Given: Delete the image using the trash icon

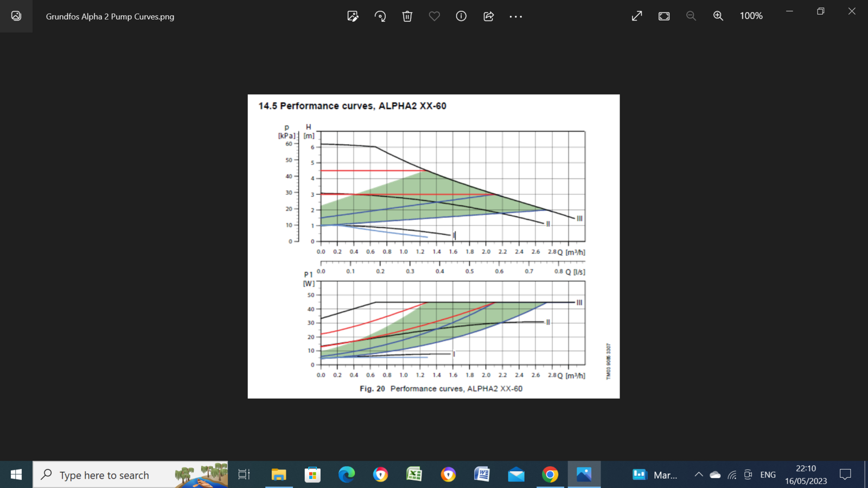Looking at the screenshot, I should [407, 16].
